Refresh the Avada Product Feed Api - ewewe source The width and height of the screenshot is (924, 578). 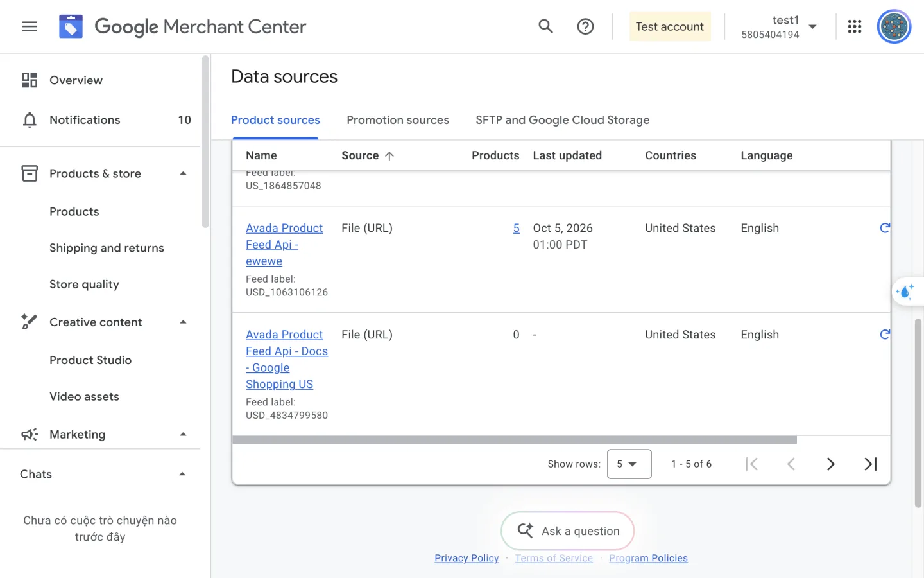click(885, 228)
